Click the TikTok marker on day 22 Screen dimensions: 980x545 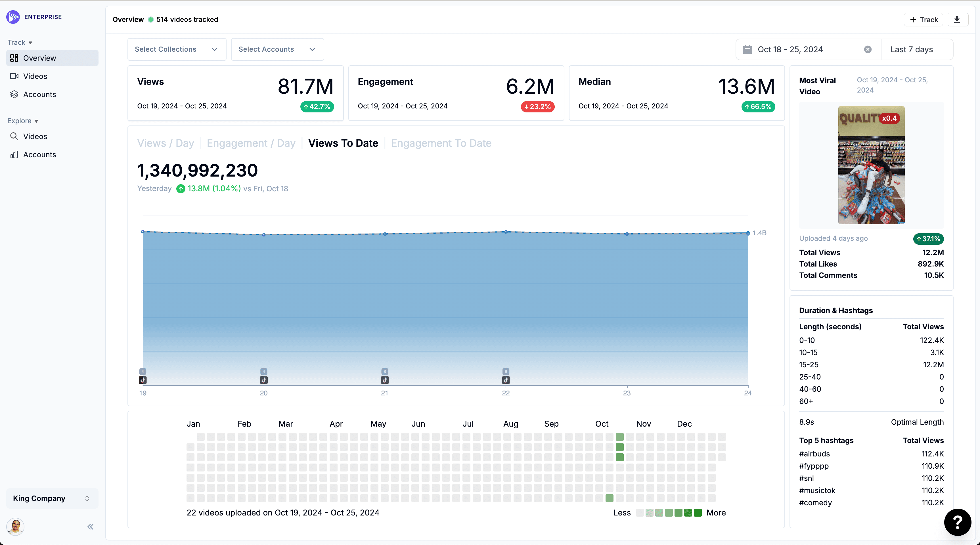[506, 380]
